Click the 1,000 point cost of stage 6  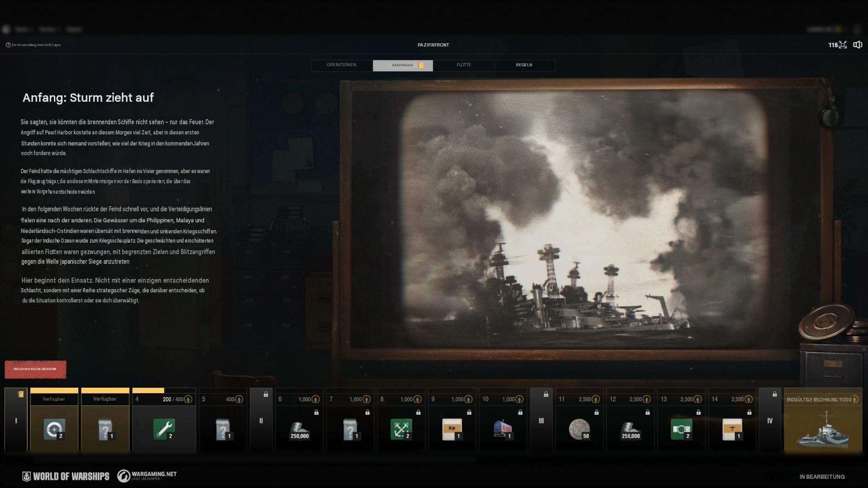coord(305,400)
